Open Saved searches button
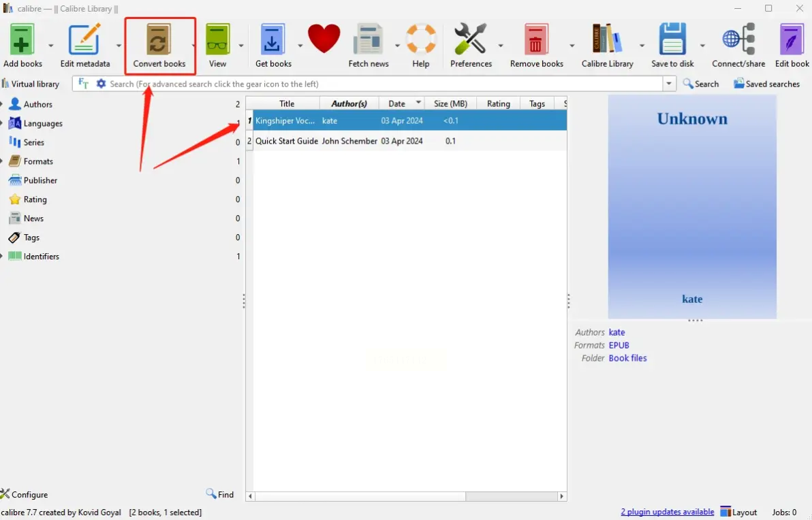The image size is (812, 520). [766, 84]
